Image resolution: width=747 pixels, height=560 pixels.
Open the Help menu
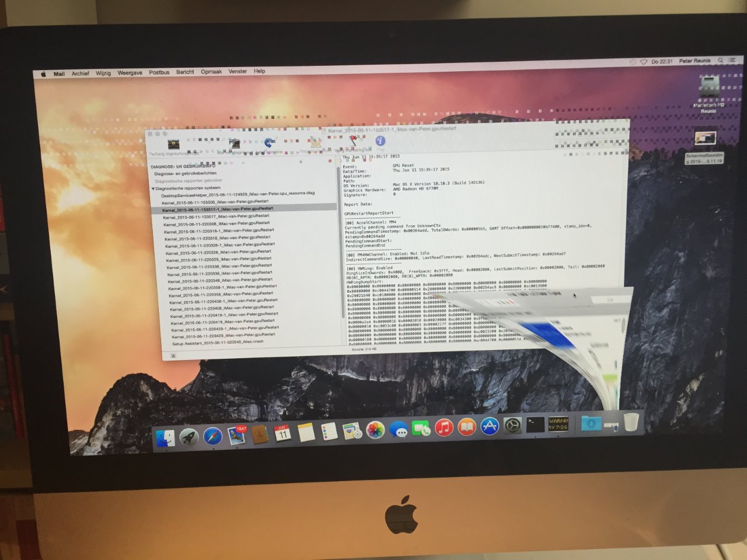(x=259, y=71)
